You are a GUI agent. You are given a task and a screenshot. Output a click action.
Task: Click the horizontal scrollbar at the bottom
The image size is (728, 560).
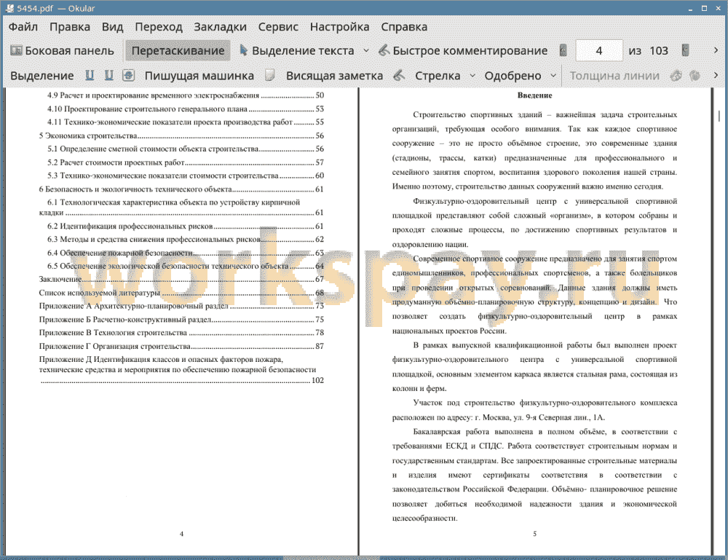[x=331, y=558]
